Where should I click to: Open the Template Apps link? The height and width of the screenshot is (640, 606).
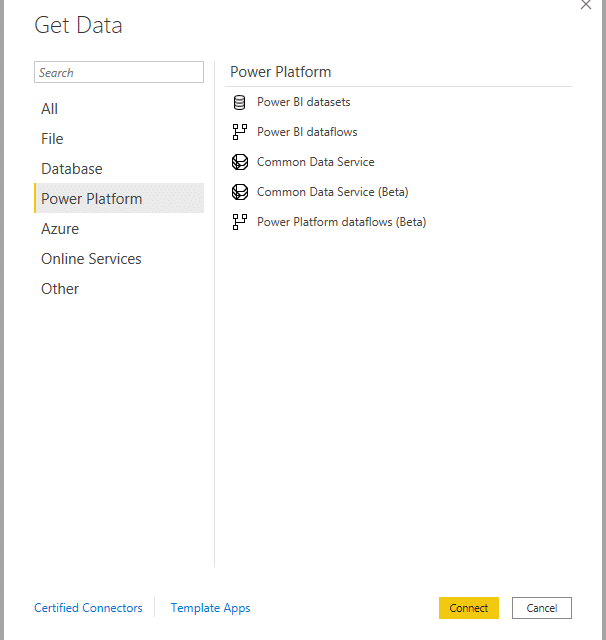(x=210, y=608)
